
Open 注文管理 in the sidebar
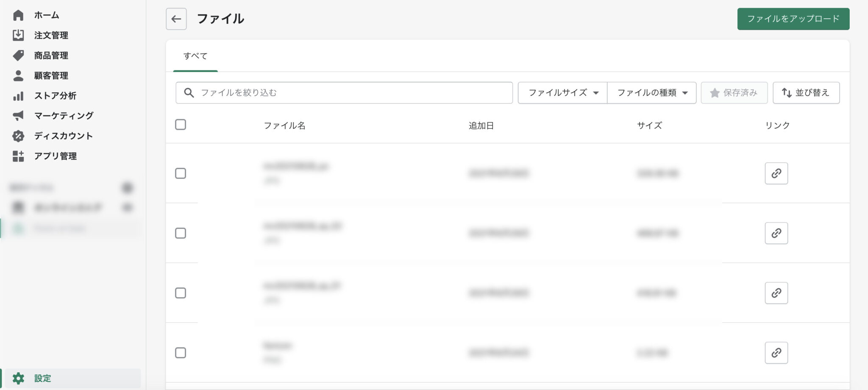[51, 35]
